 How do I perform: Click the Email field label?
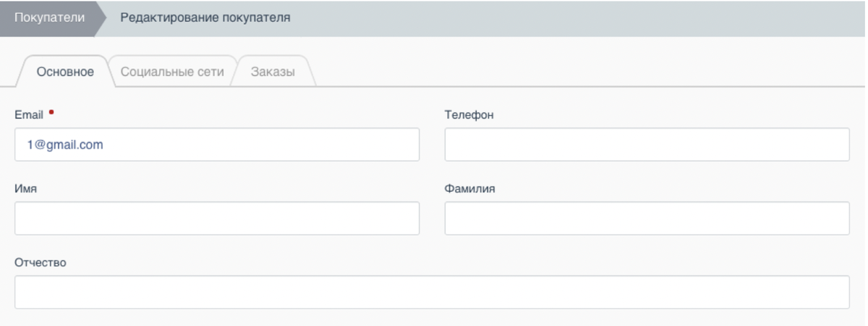tap(29, 115)
